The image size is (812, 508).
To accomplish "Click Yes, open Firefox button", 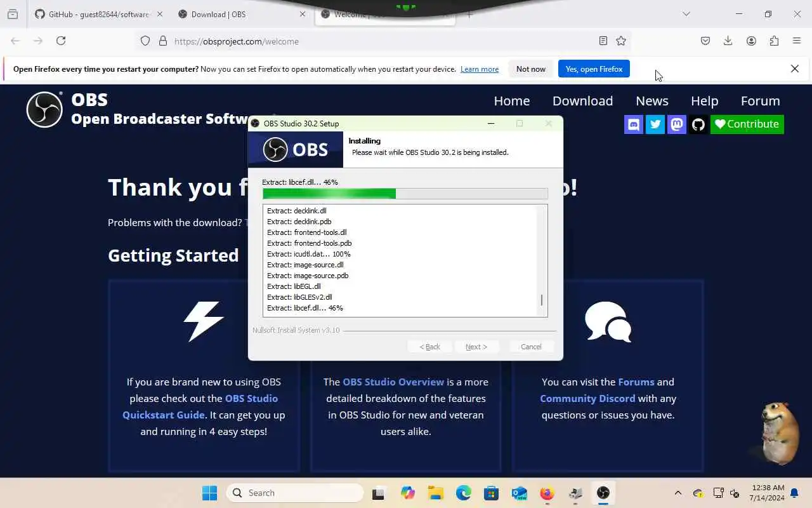I will pos(594,69).
